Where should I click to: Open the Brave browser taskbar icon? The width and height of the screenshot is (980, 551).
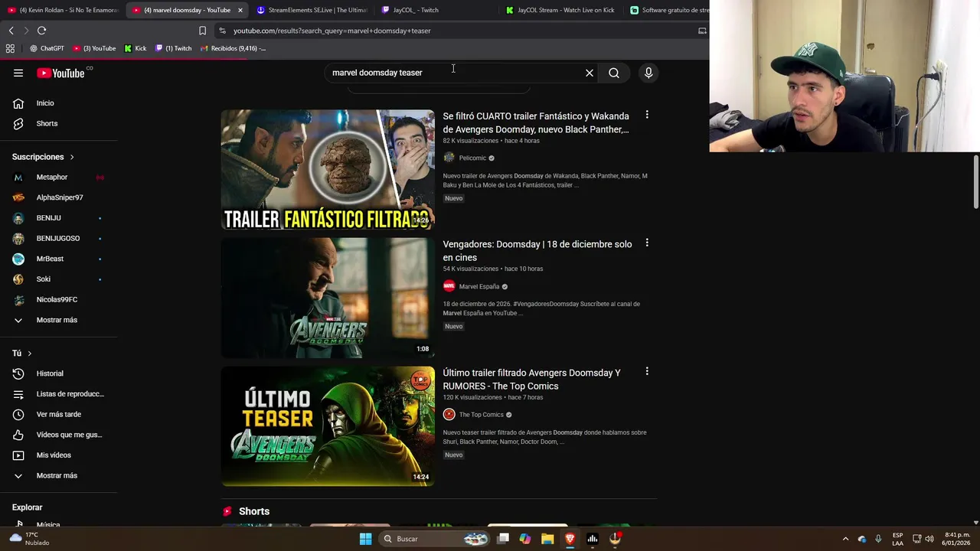point(570,539)
